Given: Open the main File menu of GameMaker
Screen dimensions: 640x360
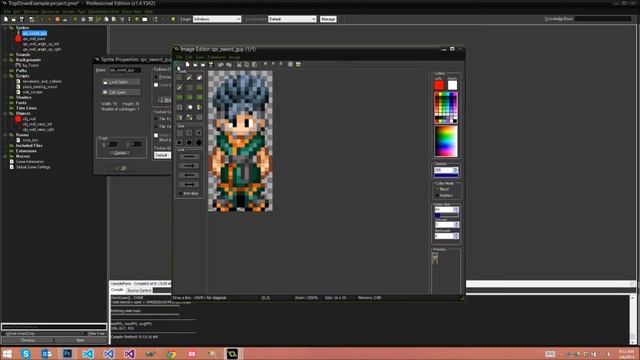Looking at the screenshot, I should [x=7, y=11].
